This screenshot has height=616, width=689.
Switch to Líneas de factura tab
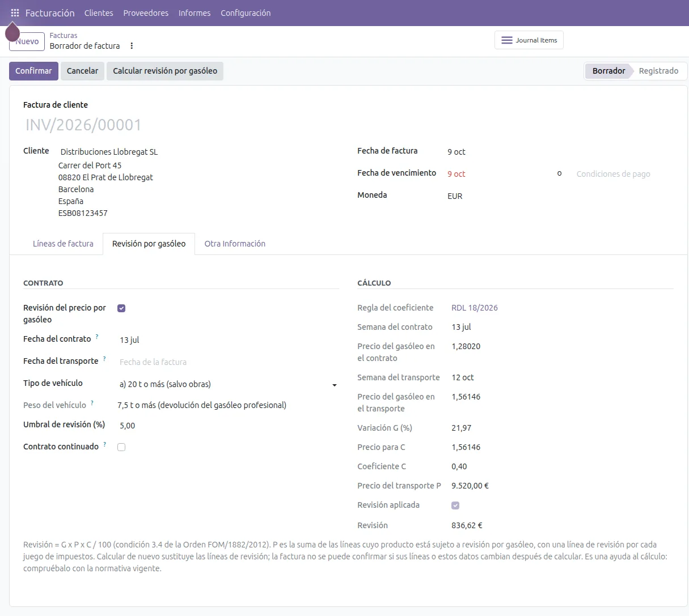[x=63, y=244]
